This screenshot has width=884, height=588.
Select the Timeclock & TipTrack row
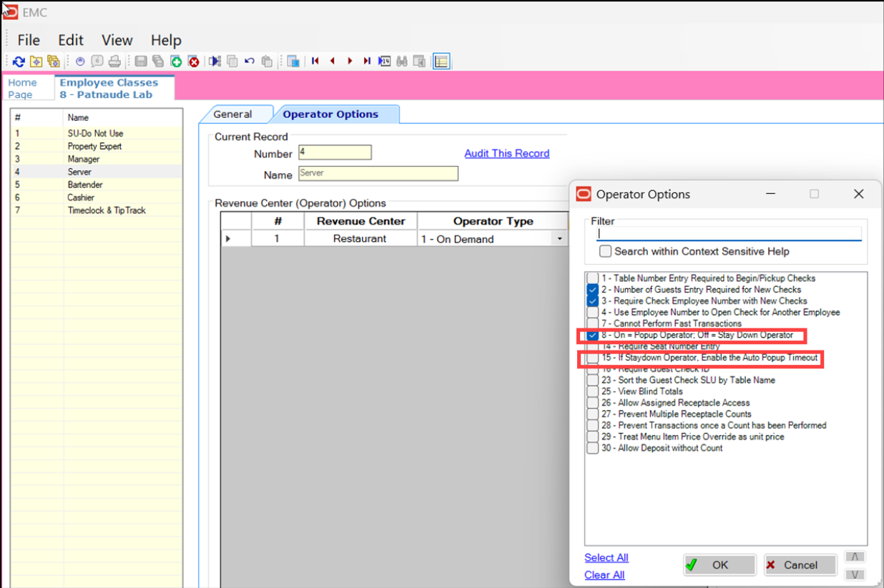pyautogui.click(x=97, y=210)
